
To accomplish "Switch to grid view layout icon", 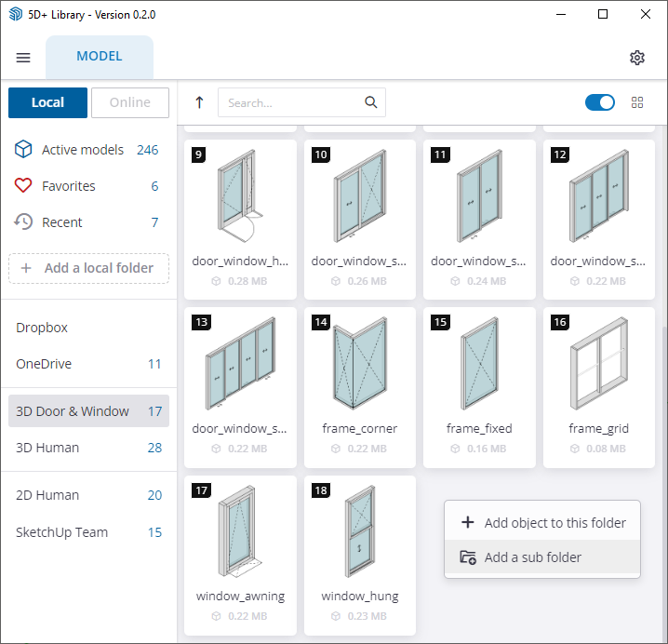I will coord(637,102).
